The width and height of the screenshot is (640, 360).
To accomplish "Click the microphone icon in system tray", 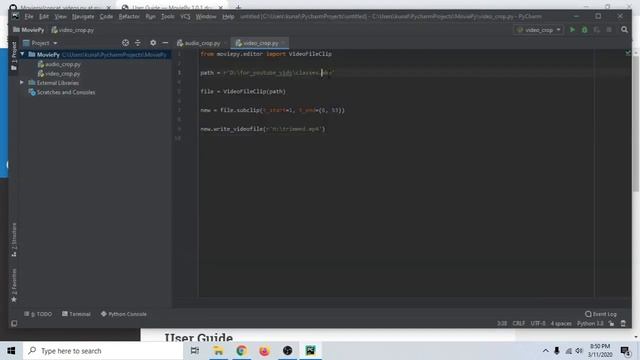I will [557, 351].
